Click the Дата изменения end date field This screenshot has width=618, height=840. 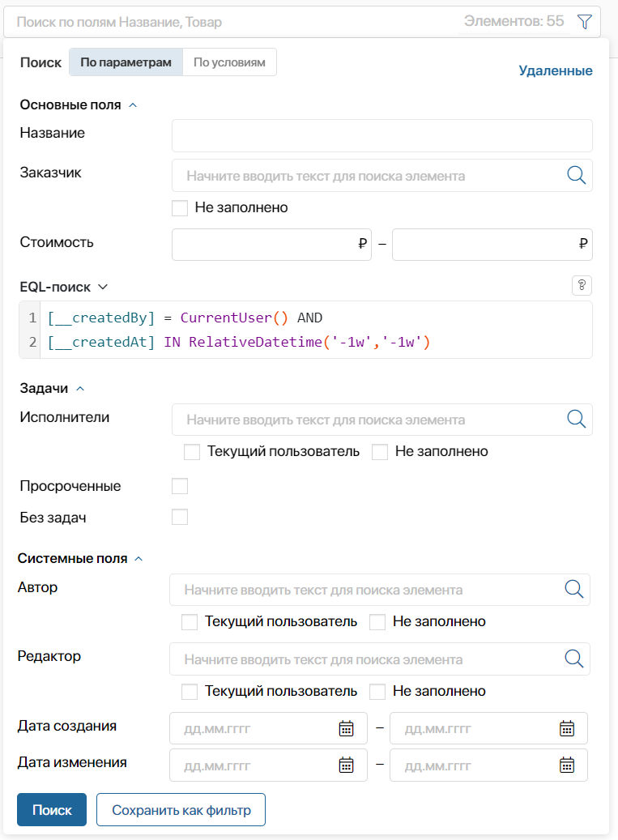pos(488,765)
